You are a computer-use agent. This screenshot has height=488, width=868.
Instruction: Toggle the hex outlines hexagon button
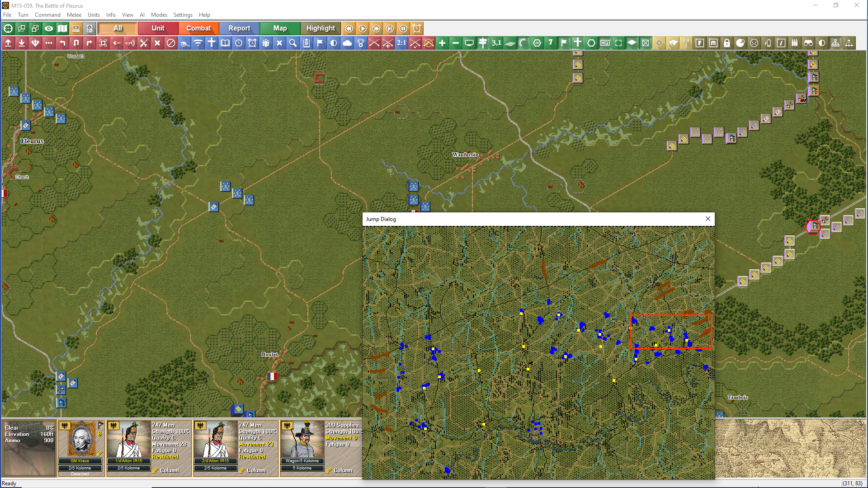point(591,43)
